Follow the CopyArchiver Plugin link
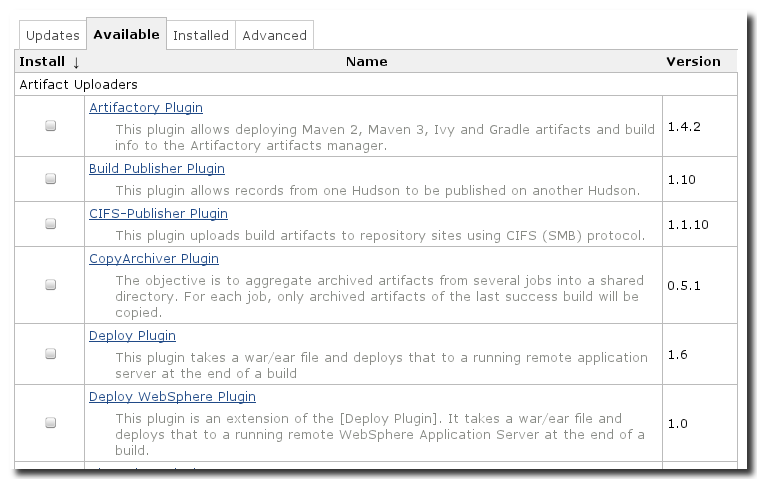This screenshot has width=757, height=479. pos(154,258)
